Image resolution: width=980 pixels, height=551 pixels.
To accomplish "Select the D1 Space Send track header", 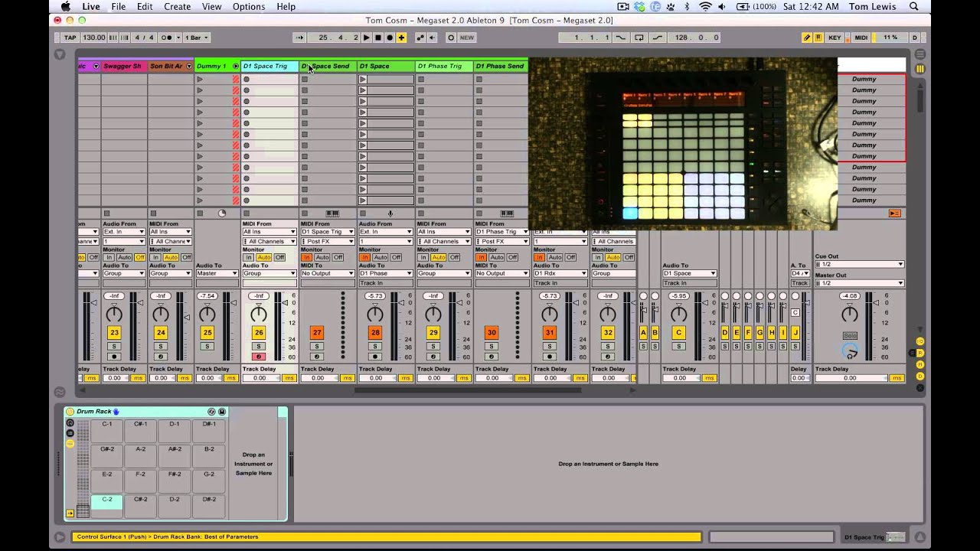I will tap(328, 66).
